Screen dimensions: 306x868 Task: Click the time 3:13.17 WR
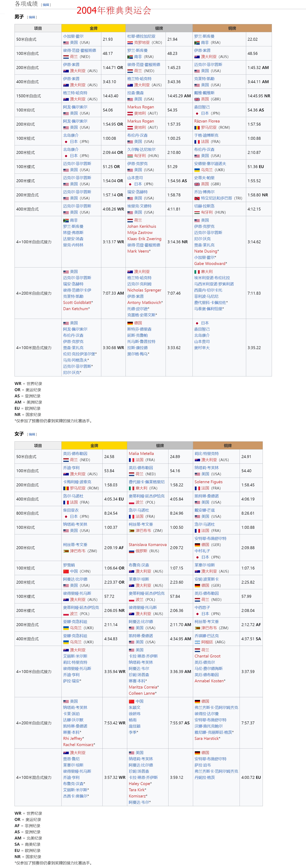113,242
